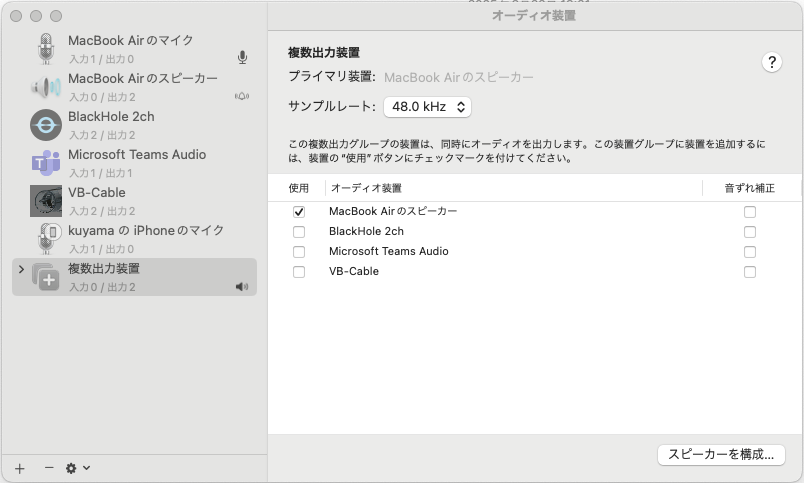Enable 使用 checkbox for Microsoft Teams Audio

299,252
